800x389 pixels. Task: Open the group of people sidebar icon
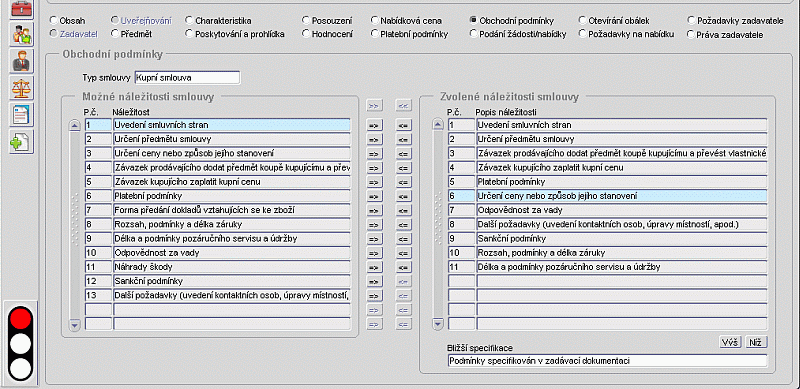[21, 34]
